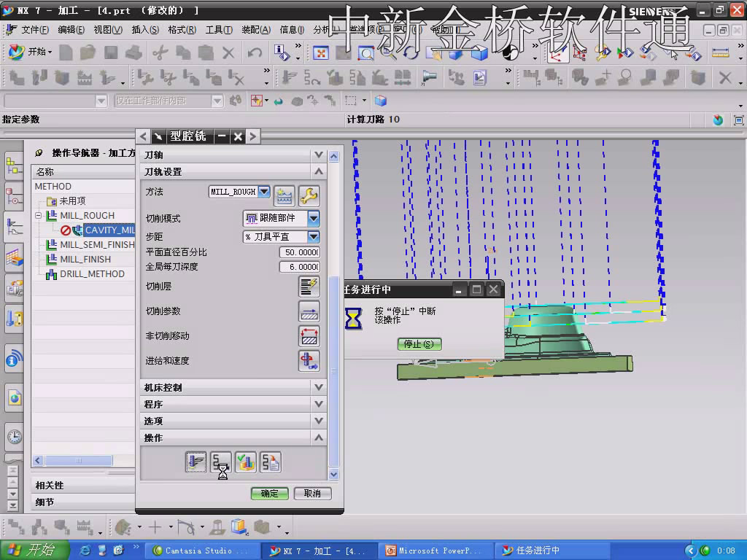Open the 编辑(E) menu
This screenshot has width=747, height=560.
coord(71,30)
